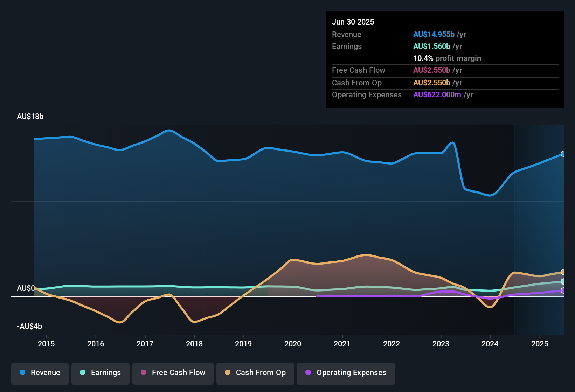Click the 2020 year label on timeline axis
This screenshot has height=392, width=575.
(293, 344)
